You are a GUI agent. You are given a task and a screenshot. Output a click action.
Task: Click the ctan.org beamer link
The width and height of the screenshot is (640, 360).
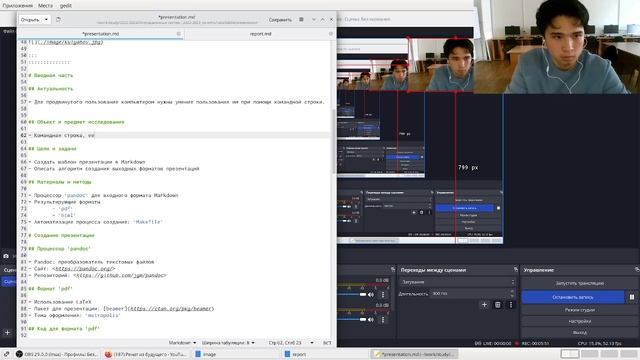(x=171, y=309)
